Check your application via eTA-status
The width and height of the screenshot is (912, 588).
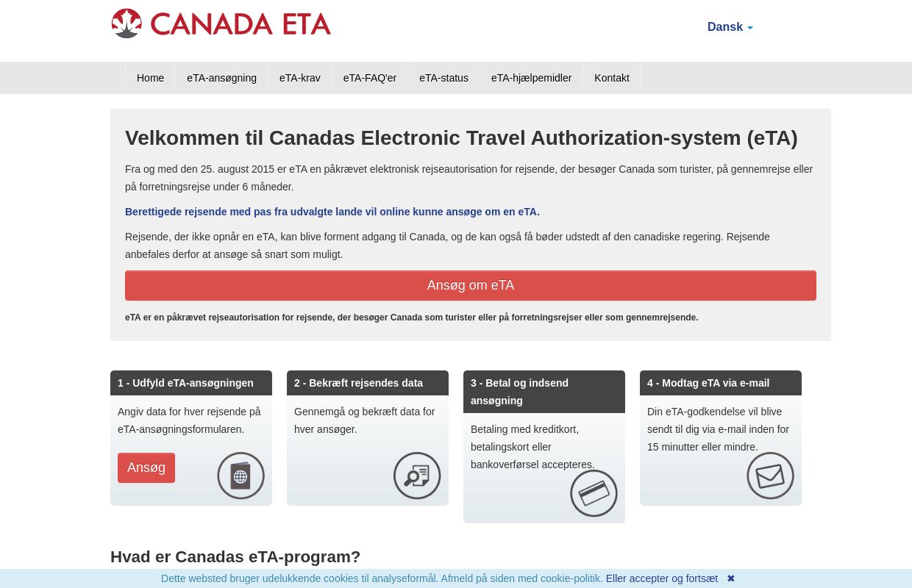tap(443, 78)
